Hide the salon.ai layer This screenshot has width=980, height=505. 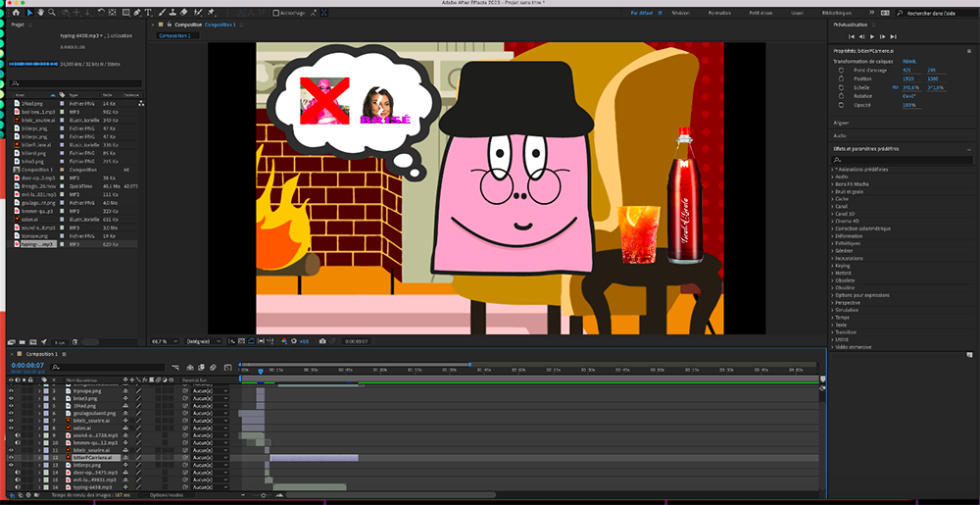pyautogui.click(x=11, y=429)
